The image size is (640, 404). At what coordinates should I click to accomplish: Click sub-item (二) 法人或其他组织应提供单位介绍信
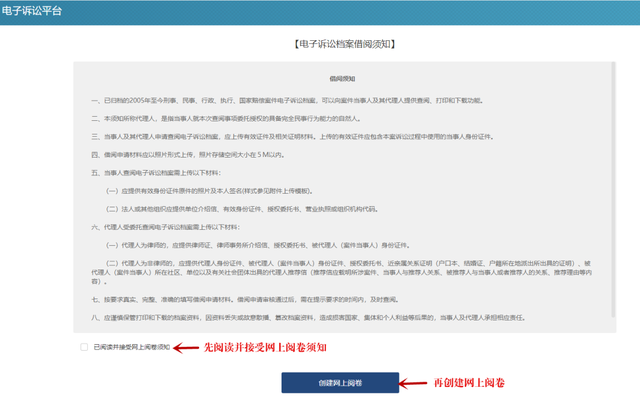(x=242, y=209)
